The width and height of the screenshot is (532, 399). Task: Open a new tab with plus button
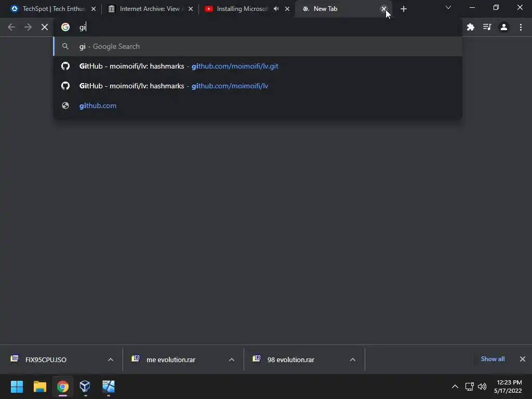tap(403, 9)
